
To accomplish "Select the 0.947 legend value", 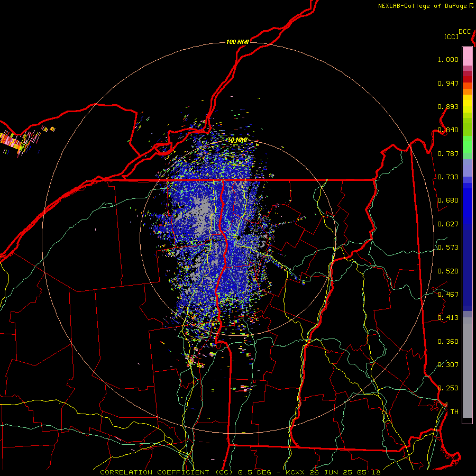I will pyautogui.click(x=448, y=83).
